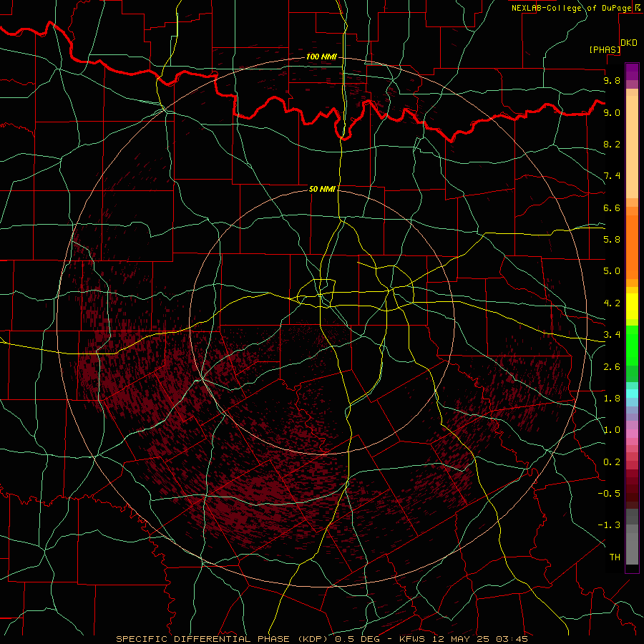
Task: Click the [PHAS] legend label
Action: (605, 49)
